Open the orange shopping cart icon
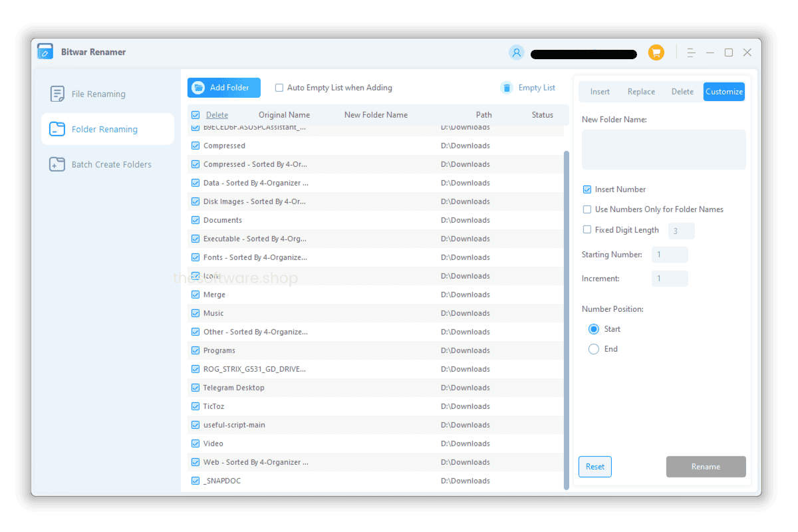The height and width of the screenshot is (532, 798). (656, 53)
